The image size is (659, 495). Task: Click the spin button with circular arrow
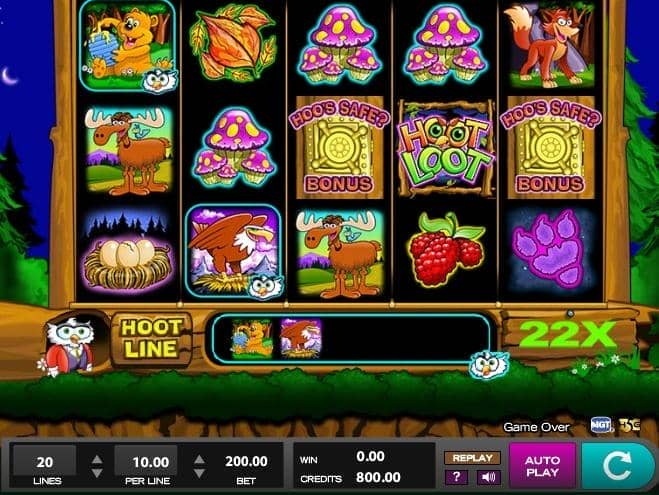coord(619,465)
